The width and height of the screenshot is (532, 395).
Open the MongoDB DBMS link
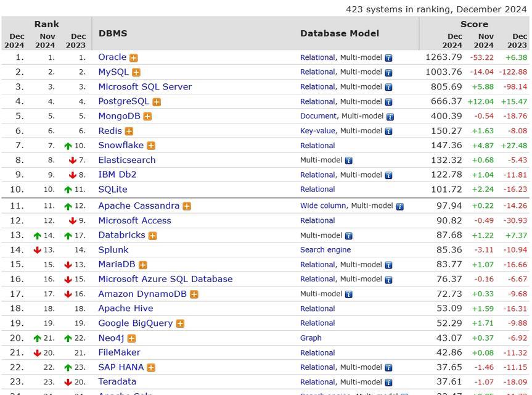[119, 116]
